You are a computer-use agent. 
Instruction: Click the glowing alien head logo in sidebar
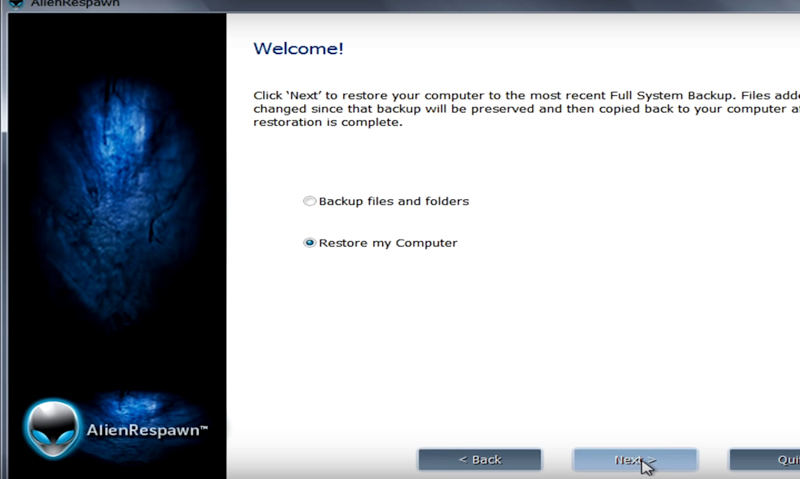pos(52,429)
